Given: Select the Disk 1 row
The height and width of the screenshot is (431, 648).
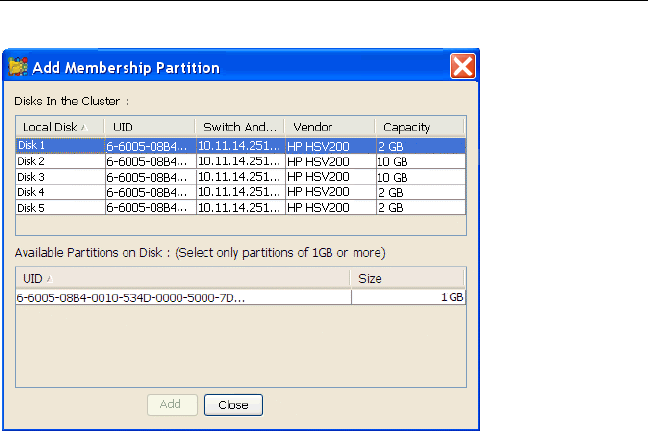Looking at the screenshot, I should coord(59,145).
